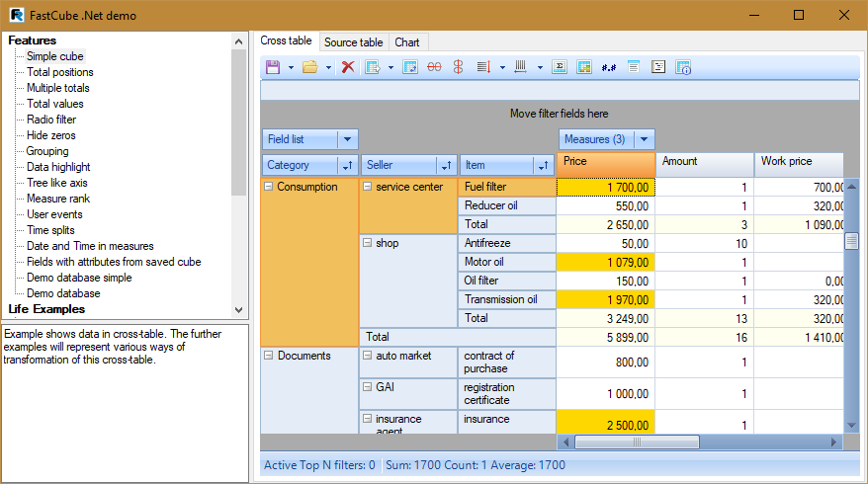This screenshot has width=868, height=484.
Task: Select the highlighted 1 079,00 Motor oil cell
Action: coord(606,262)
